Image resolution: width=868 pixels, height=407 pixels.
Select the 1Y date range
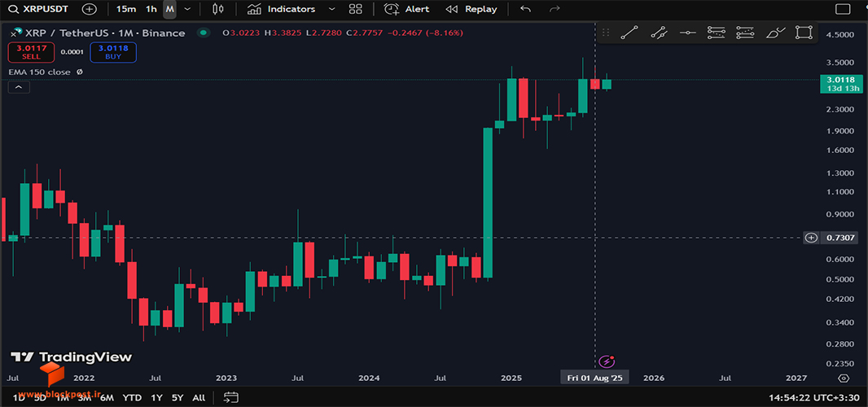(x=156, y=397)
